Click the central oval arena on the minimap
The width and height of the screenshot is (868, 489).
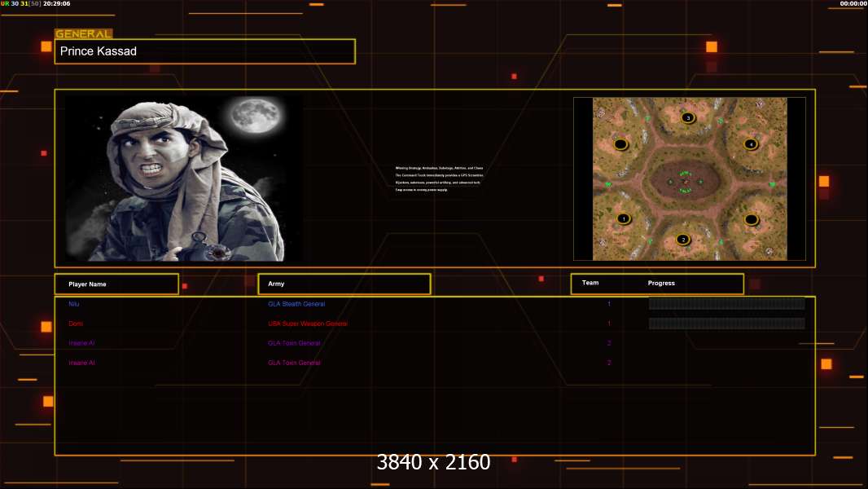(686, 181)
